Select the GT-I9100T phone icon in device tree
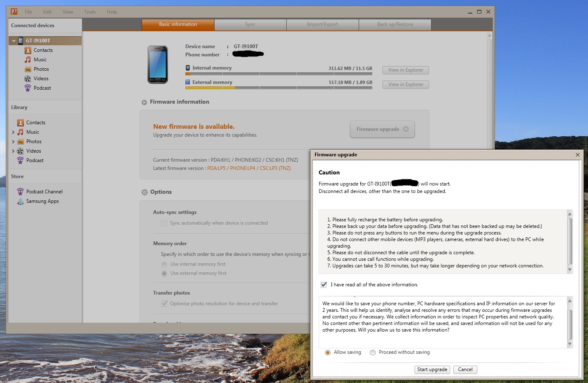Viewport: 588px width, 383px height. [x=21, y=41]
